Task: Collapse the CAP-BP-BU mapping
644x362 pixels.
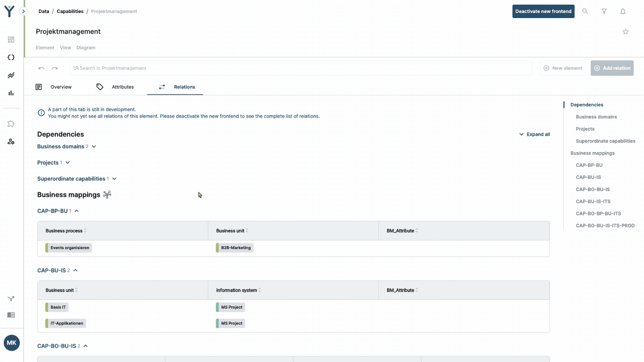Action: pyautogui.click(x=77, y=211)
